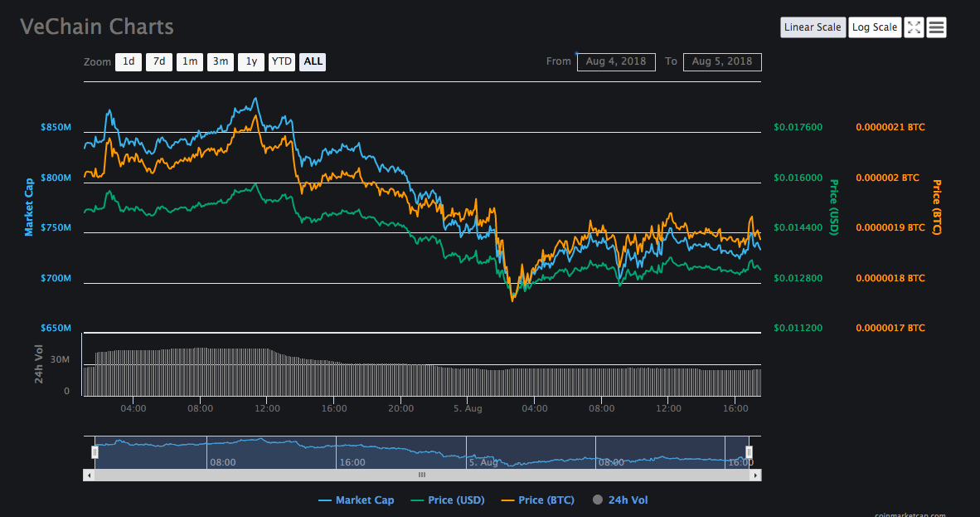Image resolution: width=980 pixels, height=517 pixels.
Task: Switch to Linear Scale
Action: [x=813, y=27]
